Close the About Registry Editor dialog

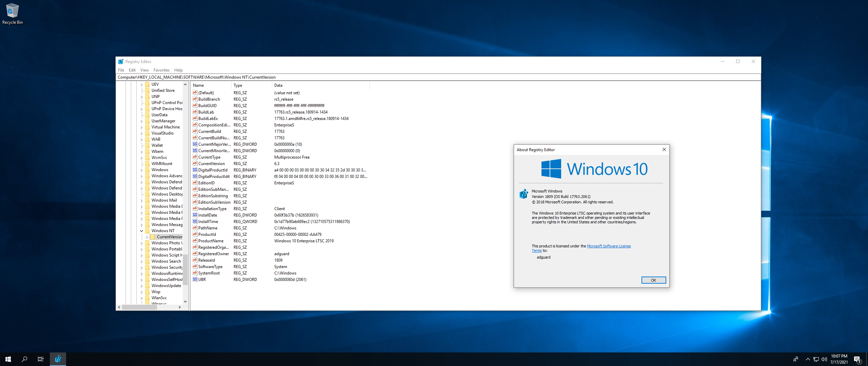tap(664, 149)
